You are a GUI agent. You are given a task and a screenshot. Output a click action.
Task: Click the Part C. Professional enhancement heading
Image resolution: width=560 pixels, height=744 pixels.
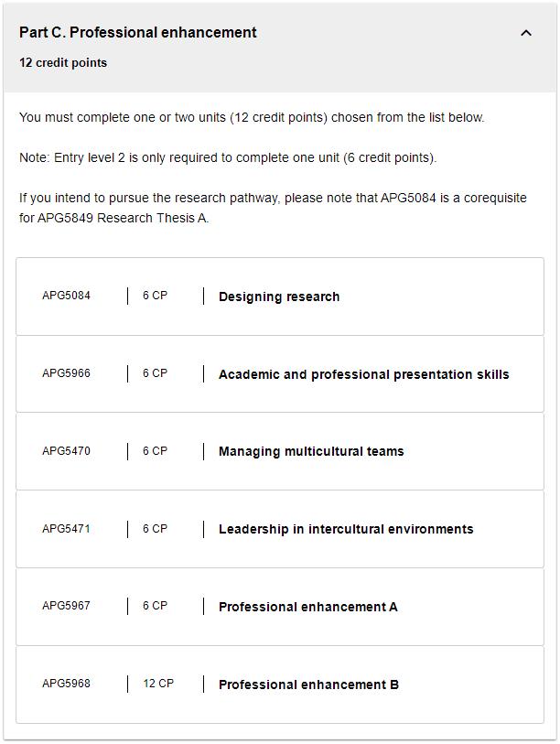pos(138,33)
